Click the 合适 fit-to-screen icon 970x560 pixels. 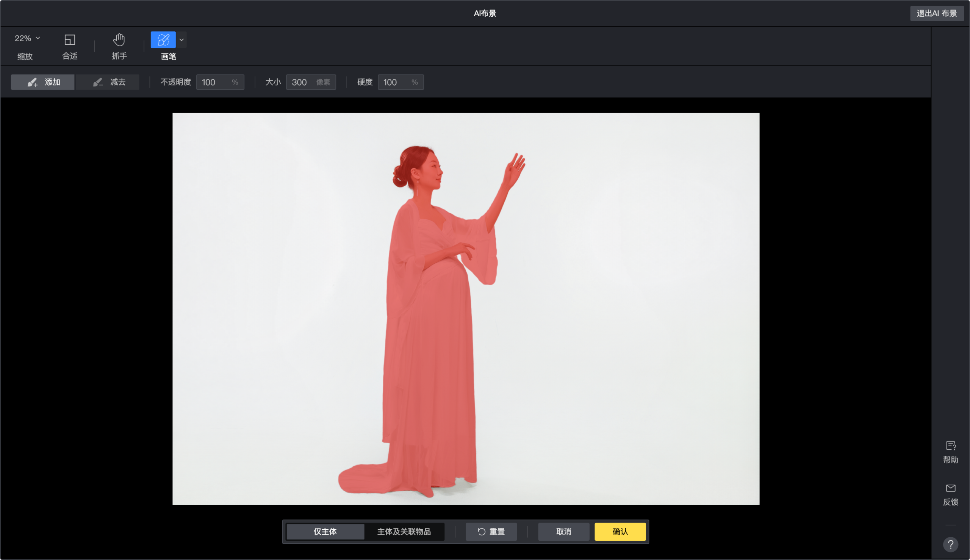tap(70, 40)
